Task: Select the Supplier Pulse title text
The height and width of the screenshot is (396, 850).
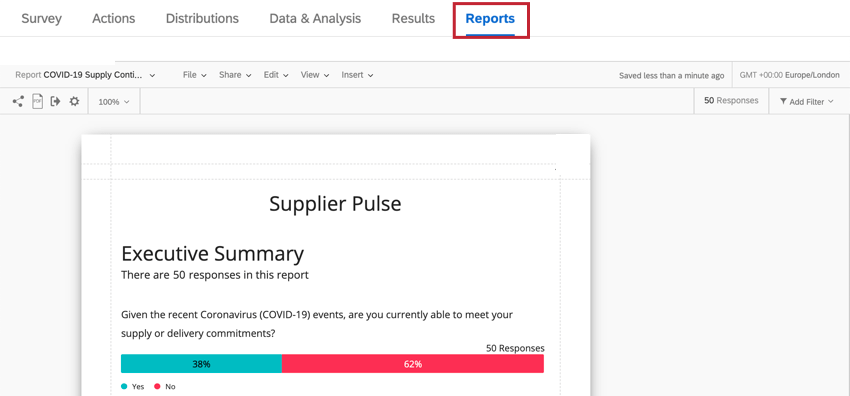Action: click(335, 204)
